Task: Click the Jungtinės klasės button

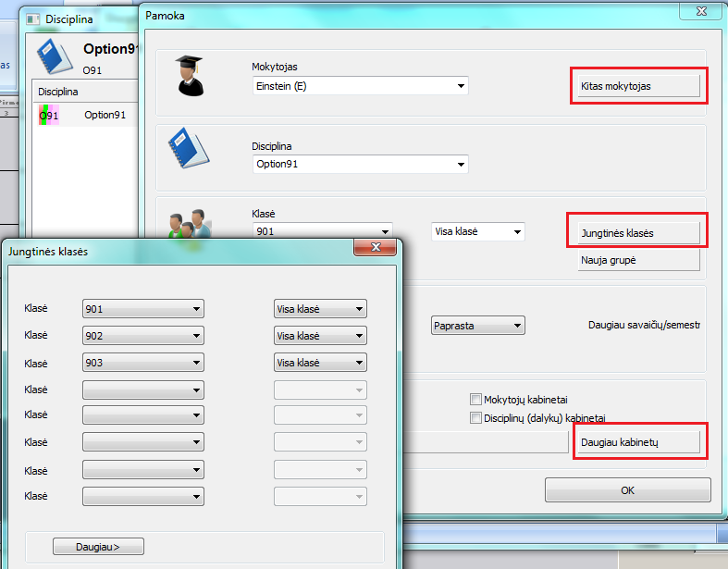Action: pos(638,233)
